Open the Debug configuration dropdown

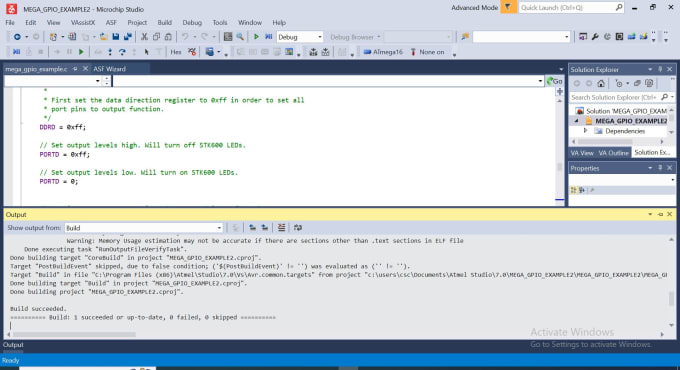(x=320, y=37)
